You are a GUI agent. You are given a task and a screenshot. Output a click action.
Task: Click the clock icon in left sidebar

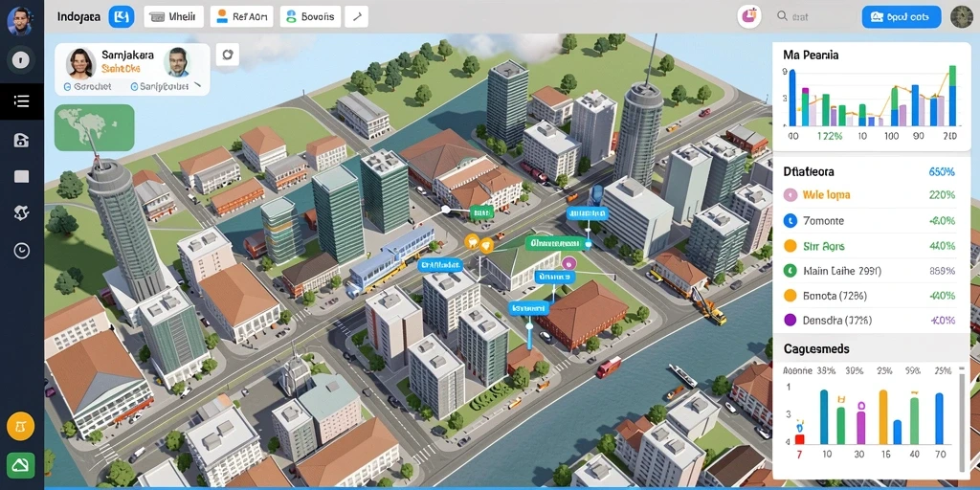click(x=21, y=251)
